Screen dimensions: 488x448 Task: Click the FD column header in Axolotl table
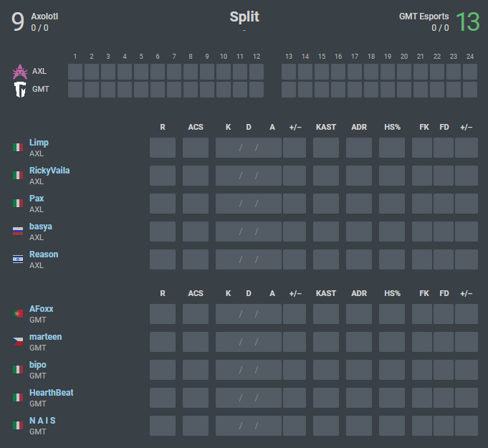(x=444, y=127)
